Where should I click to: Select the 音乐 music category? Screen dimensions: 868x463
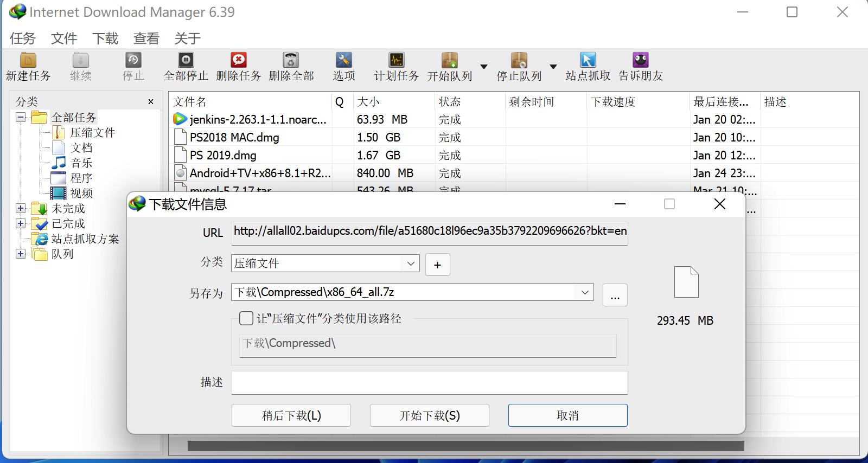click(81, 163)
